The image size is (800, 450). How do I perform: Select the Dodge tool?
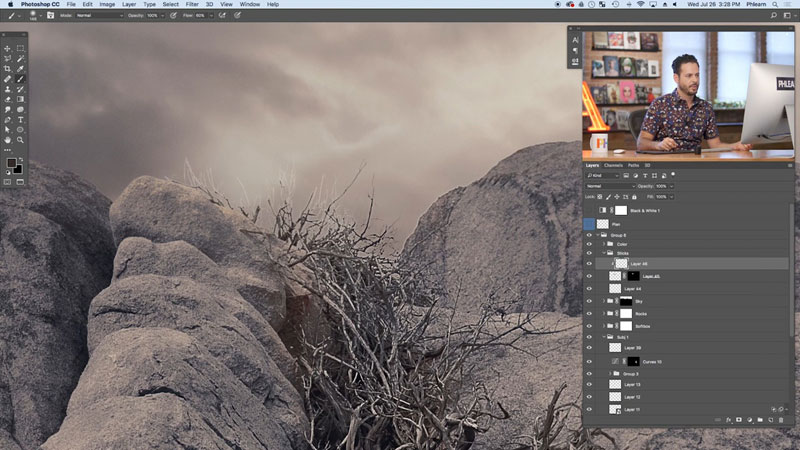coord(20,110)
